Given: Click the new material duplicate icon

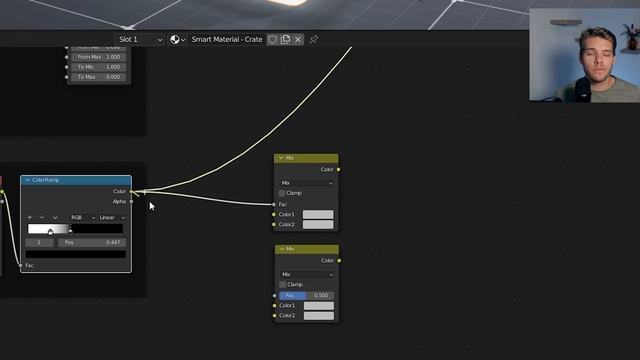Looking at the screenshot, I should pos(285,40).
